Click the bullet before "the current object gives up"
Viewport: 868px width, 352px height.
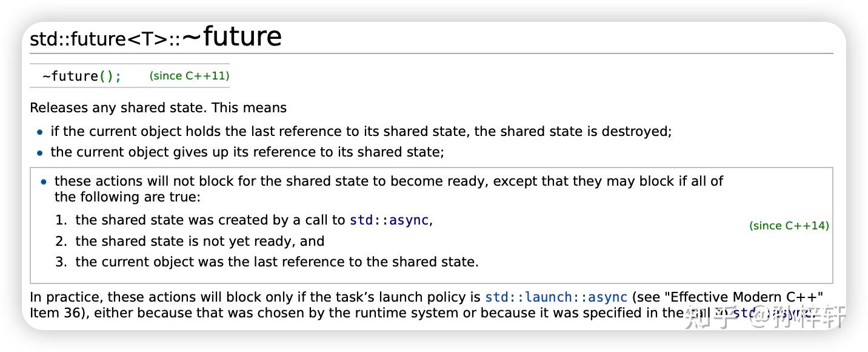tap(40, 152)
